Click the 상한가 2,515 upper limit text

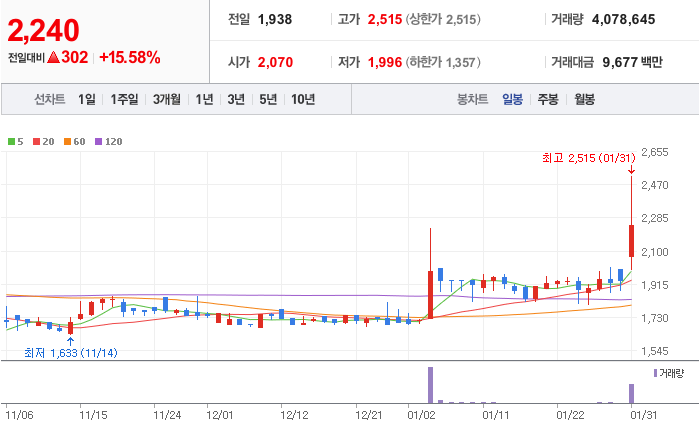(x=443, y=19)
